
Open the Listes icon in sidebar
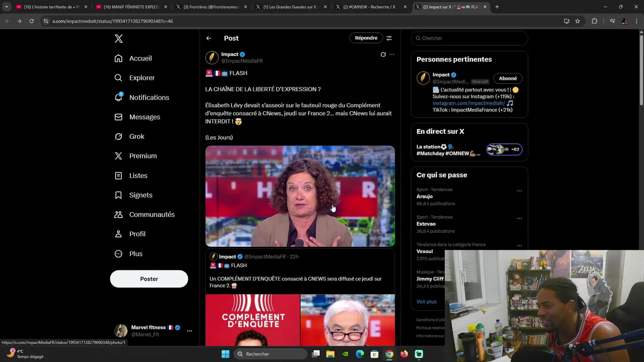(118, 175)
